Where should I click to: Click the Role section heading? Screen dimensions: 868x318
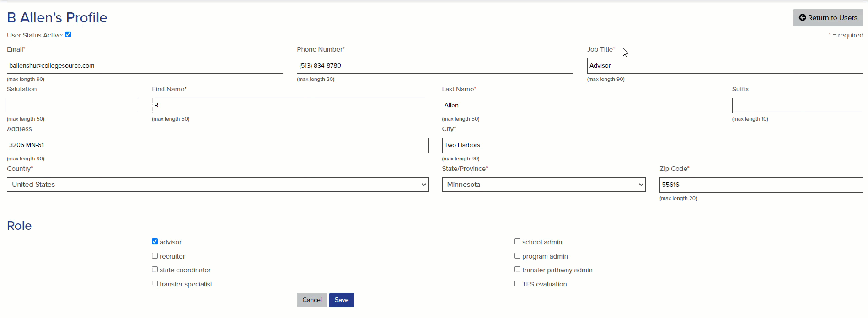point(19,226)
